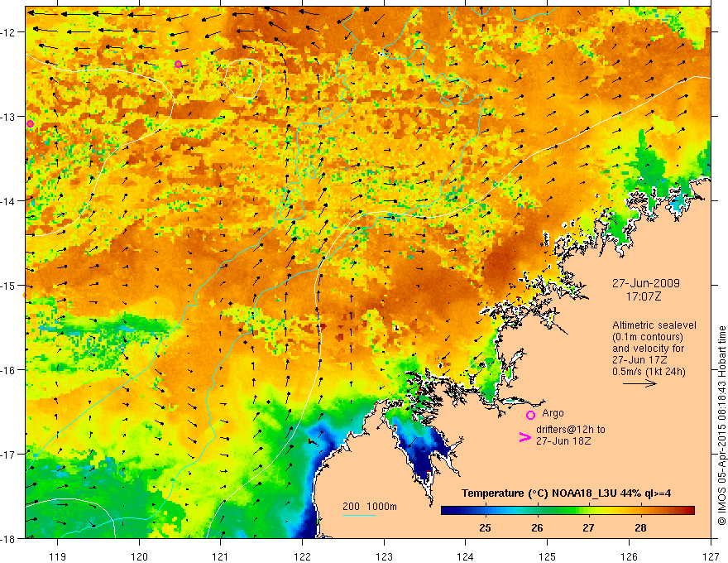Click longitude axis label '127'
Image resolution: width=728 pixels, height=563 pixels.
point(711,557)
